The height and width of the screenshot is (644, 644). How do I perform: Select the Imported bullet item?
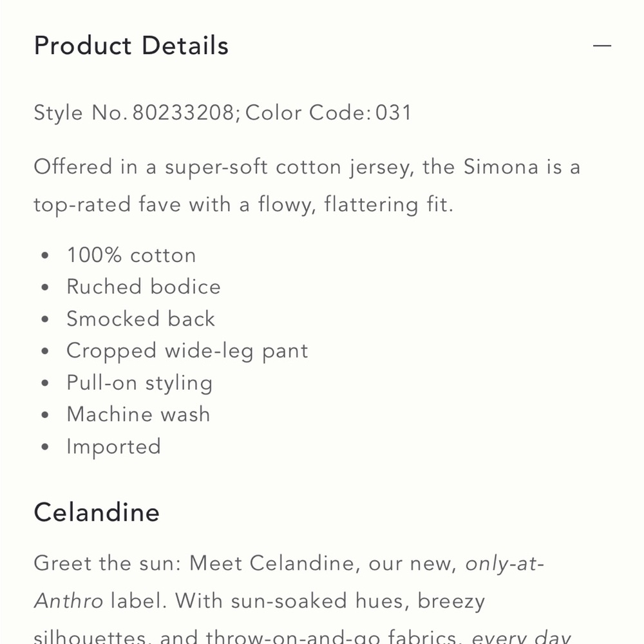[x=113, y=446]
